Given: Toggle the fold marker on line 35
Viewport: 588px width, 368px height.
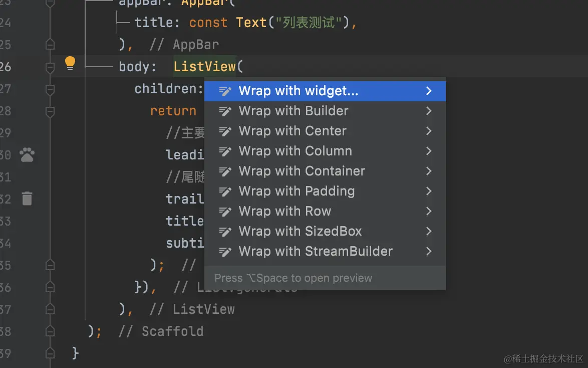Looking at the screenshot, I should pyautogui.click(x=50, y=265).
